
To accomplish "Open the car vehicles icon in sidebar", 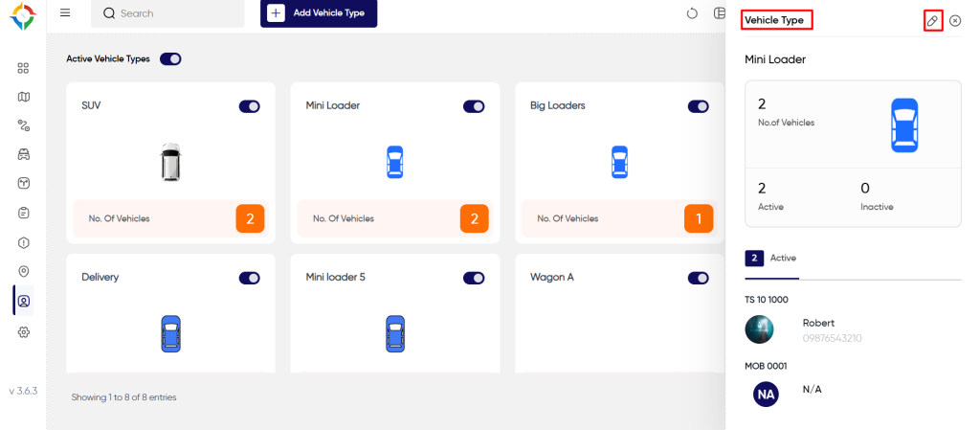I will (x=23, y=154).
